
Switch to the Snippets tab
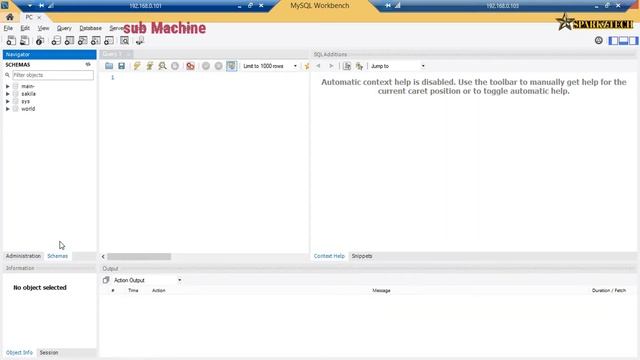click(362, 256)
